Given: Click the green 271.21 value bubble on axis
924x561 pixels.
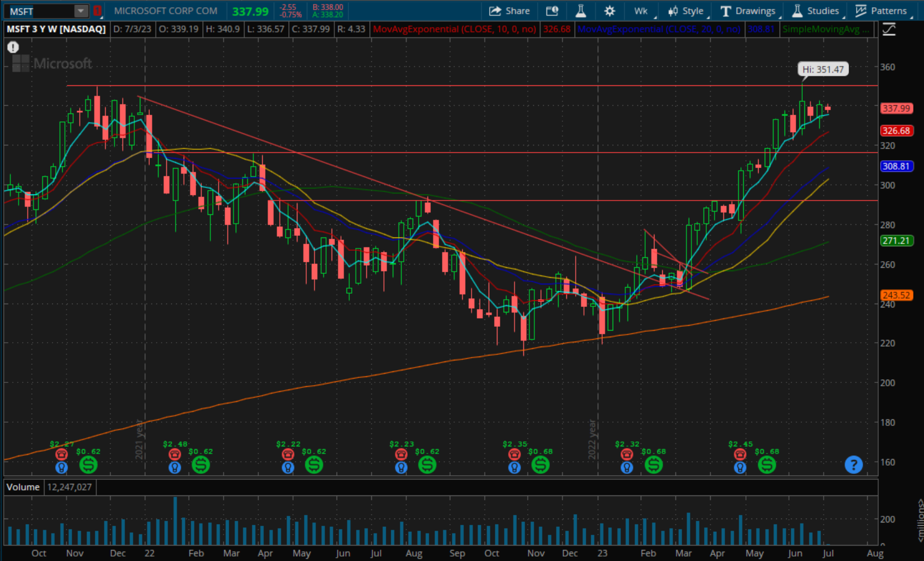Looking at the screenshot, I should click(896, 240).
